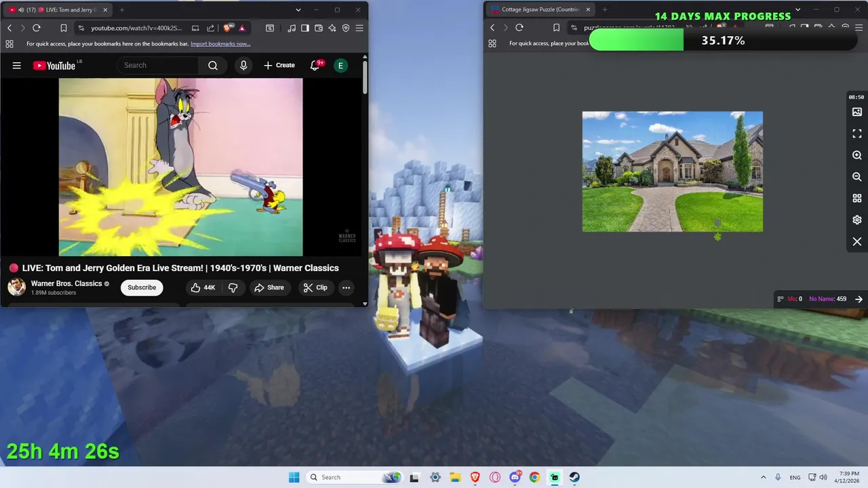Click the YouTube logo
Viewport: 868px width, 488px height.
[54, 66]
